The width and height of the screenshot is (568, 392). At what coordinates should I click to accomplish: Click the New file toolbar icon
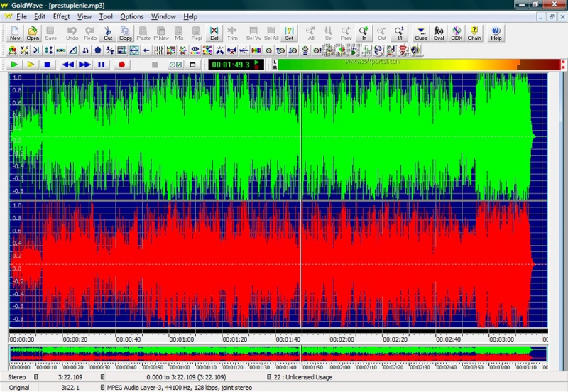click(15, 33)
